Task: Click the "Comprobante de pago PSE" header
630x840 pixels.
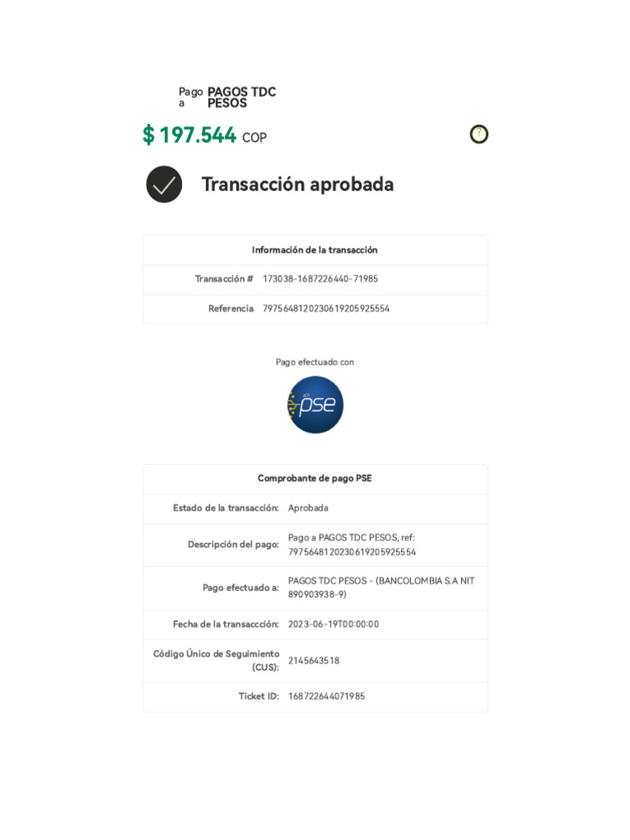Action: pyautogui.click(x=315, y=478)
